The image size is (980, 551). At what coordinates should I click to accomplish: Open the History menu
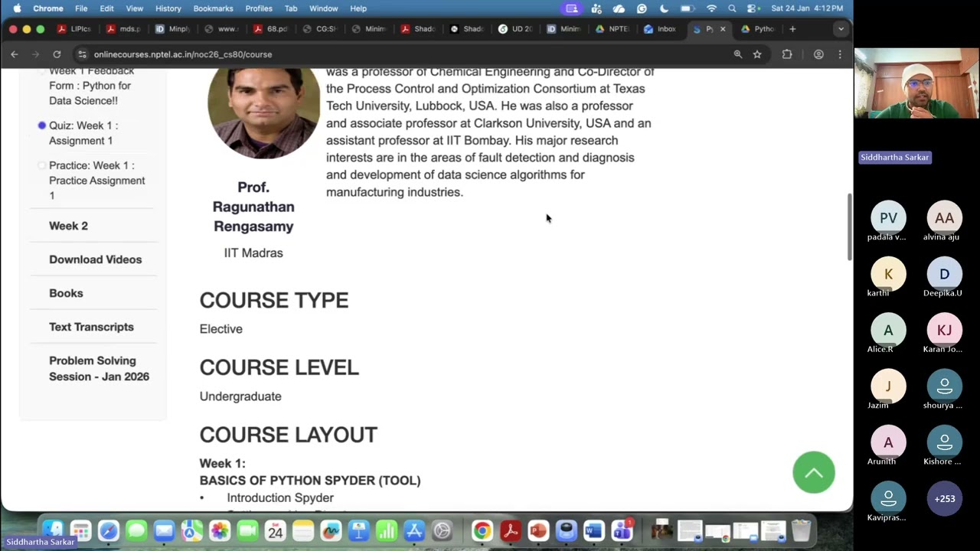[168, 8]
